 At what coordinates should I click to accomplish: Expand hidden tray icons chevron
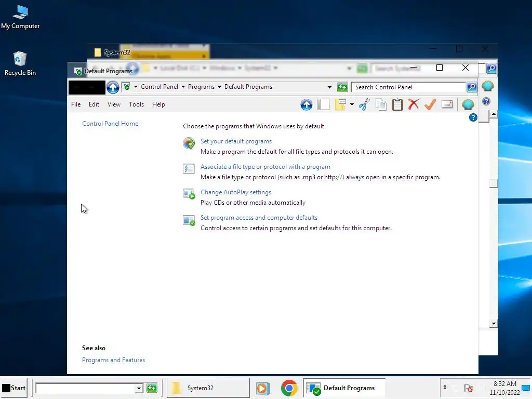pyautogui.click(x=445, y=388)
